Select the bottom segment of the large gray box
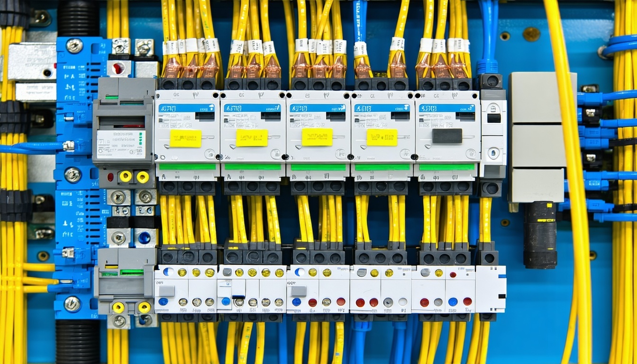This screenshot has width=637, height=364. (537, 185)
